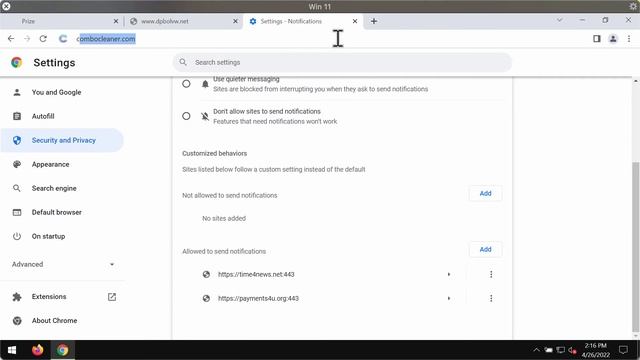Open the tab search dropdown chevron
The height and width of the screenshot is (360, 640).
(x=560, y=20)
